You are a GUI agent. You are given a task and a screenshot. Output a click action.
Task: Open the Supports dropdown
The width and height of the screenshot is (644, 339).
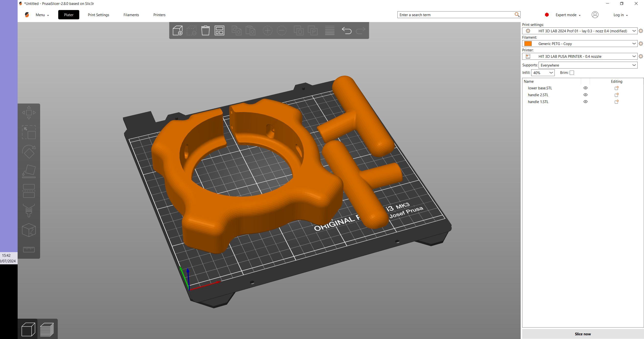[588, 65]
